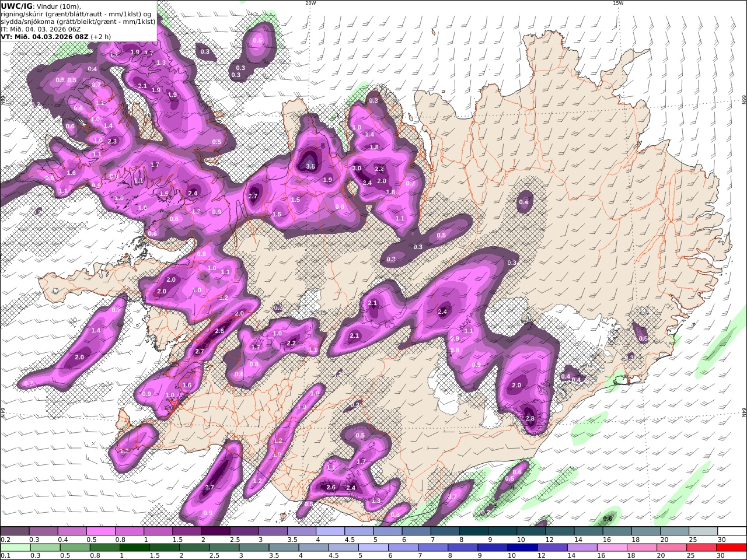Click the pink rain swatch from 16 to 18
This screenshot has height=560, width=747.
click(x=612, y=548)
